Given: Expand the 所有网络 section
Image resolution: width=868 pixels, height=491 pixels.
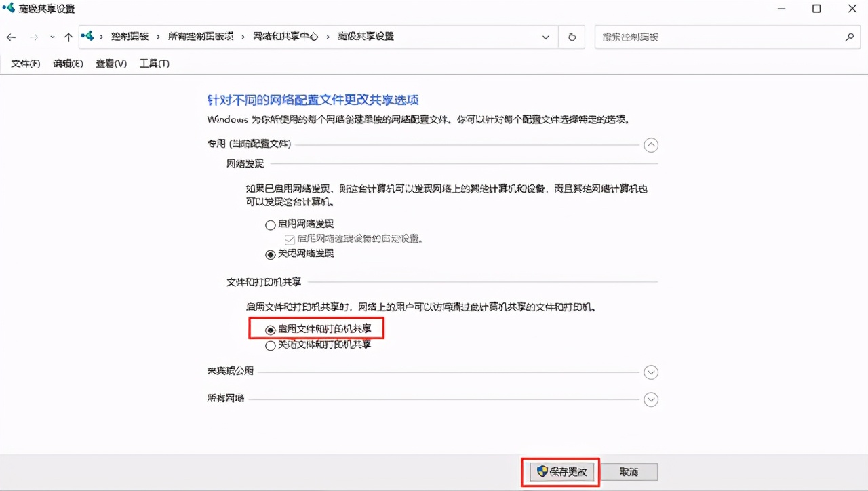Looking at the screenshot, I should pos(651,399).
